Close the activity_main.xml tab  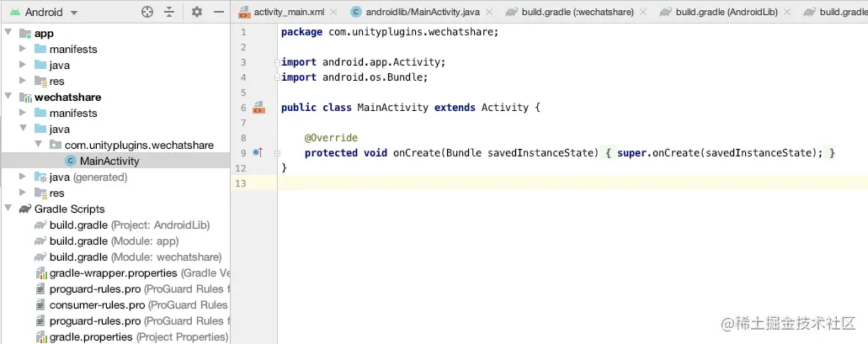click(x=333, y=12)
